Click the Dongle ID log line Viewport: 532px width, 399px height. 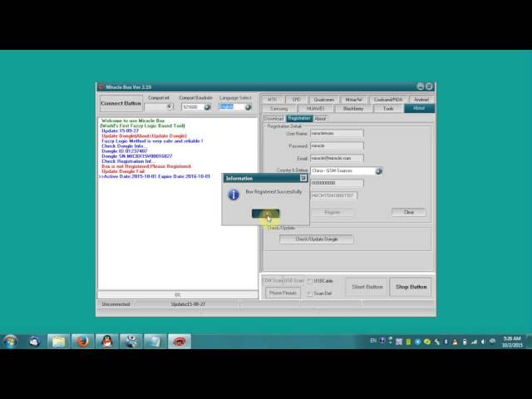point(124,151)
